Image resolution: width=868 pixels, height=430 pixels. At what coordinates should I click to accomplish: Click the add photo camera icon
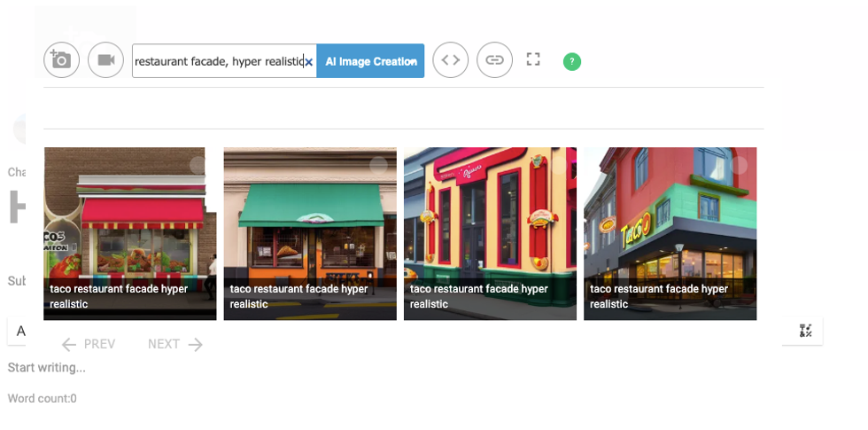tap(61, 60)
